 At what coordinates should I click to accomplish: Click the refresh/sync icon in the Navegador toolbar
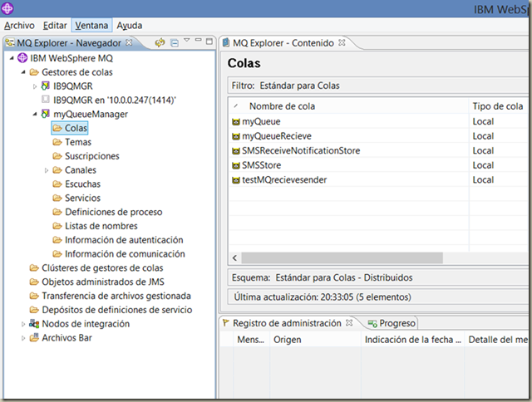coord(160,42)
